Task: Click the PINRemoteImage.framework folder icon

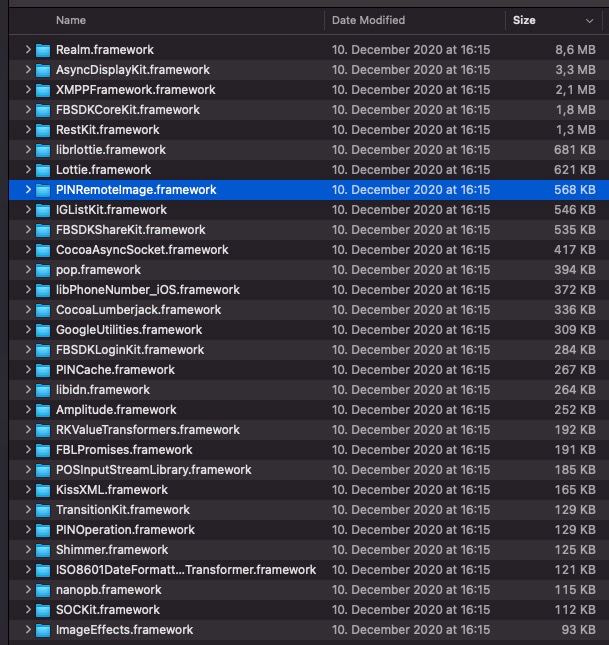Action: coord(43,190)
